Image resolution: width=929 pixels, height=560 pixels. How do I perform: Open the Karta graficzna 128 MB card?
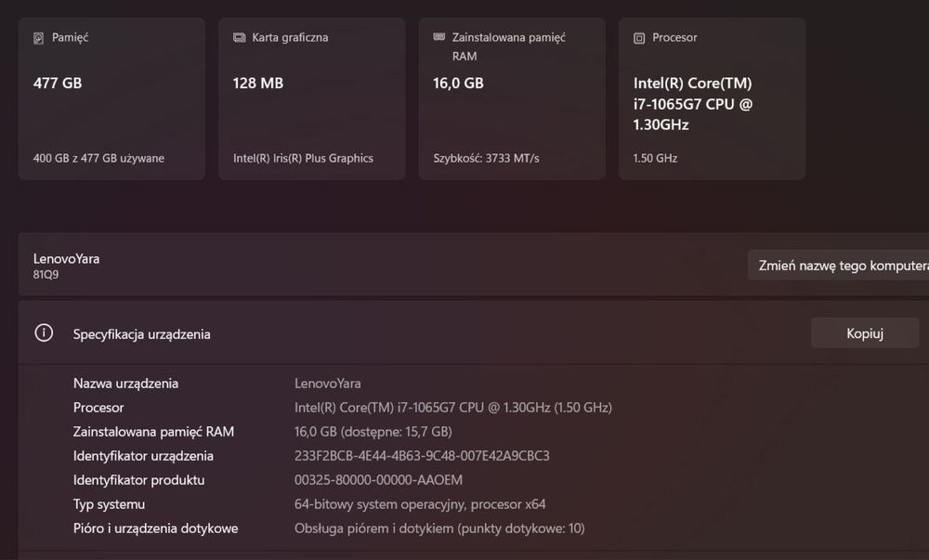pos(311,98)
